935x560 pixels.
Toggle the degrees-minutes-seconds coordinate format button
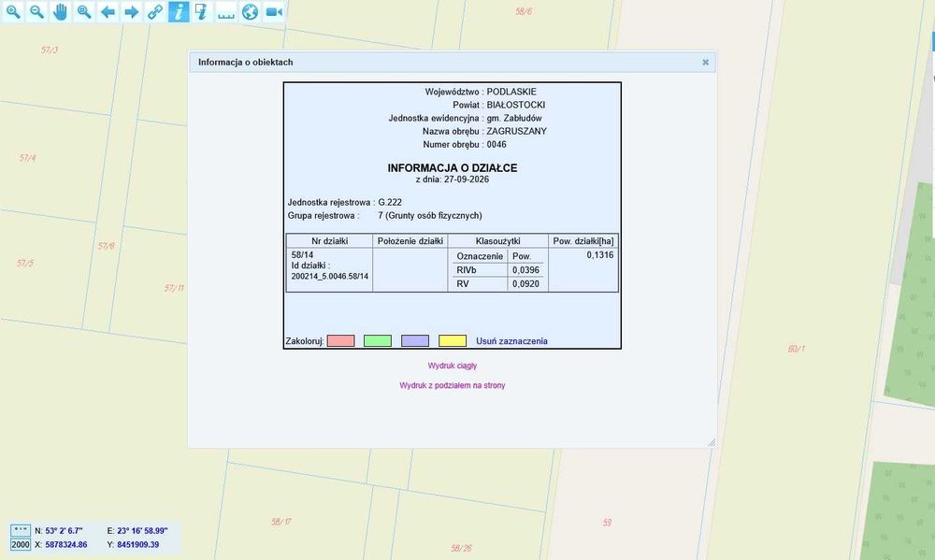point(21,531)
